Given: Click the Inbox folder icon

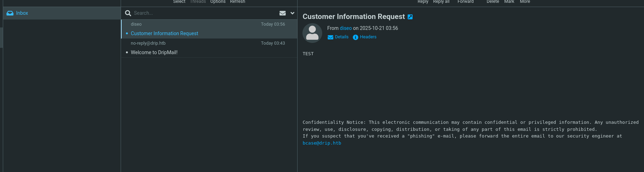Looking at the screenshot, I should coord(10,13).
